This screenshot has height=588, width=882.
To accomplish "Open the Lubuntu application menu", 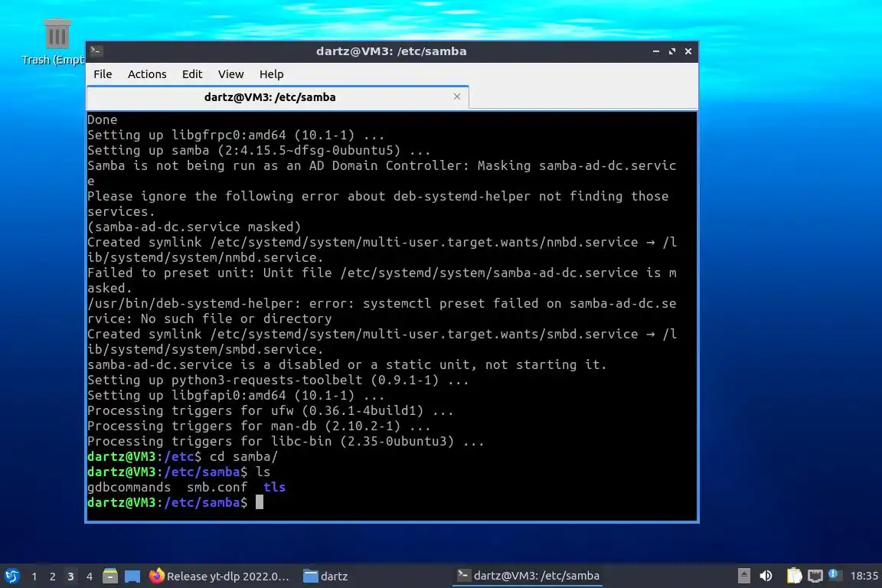I will (11, 577).
